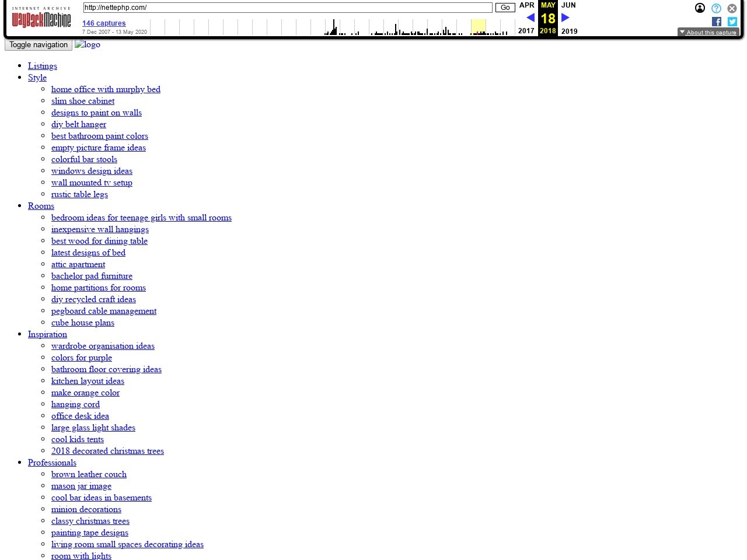Share capture on Twitter
747x560 pixels.
732,22
